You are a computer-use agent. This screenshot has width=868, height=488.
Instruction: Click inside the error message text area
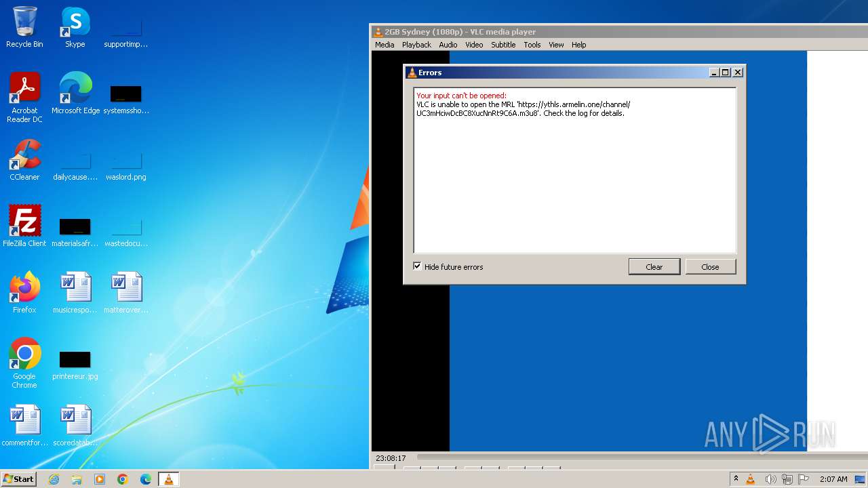tap(575, 171)
